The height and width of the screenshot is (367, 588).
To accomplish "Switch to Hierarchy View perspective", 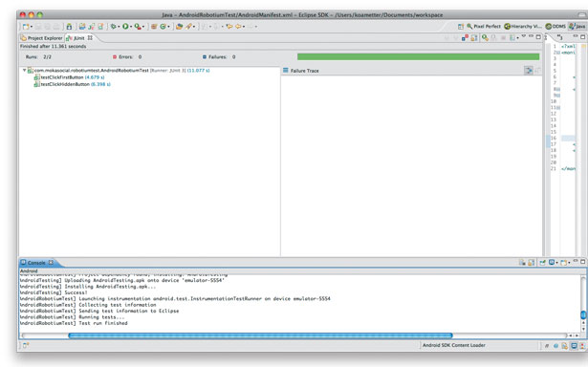I will click(x=523, y=26).
